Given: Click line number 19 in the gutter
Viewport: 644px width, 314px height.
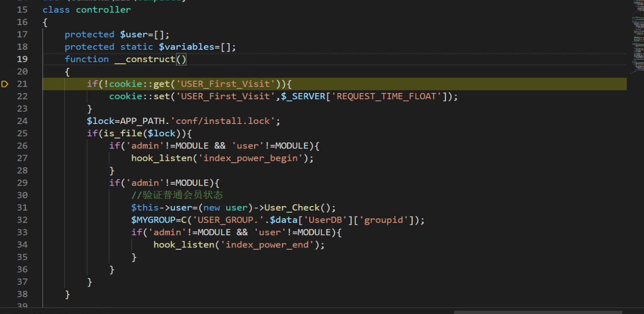Looking at the screenshot, I should coord(22,59).
